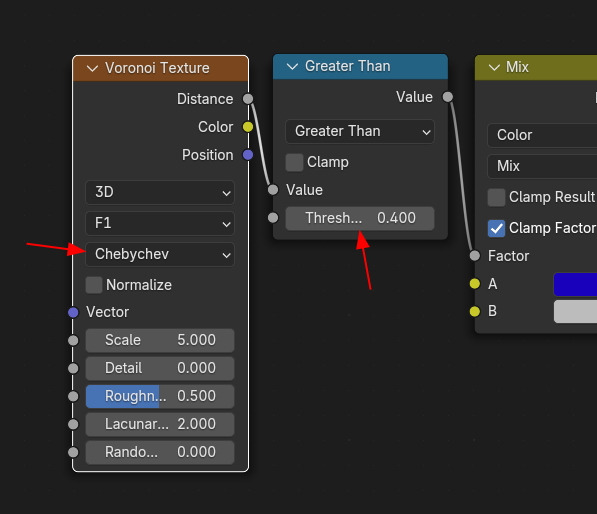597x514 pixels.
Task: Click the Scale input socket
Action: pos(73,340)
